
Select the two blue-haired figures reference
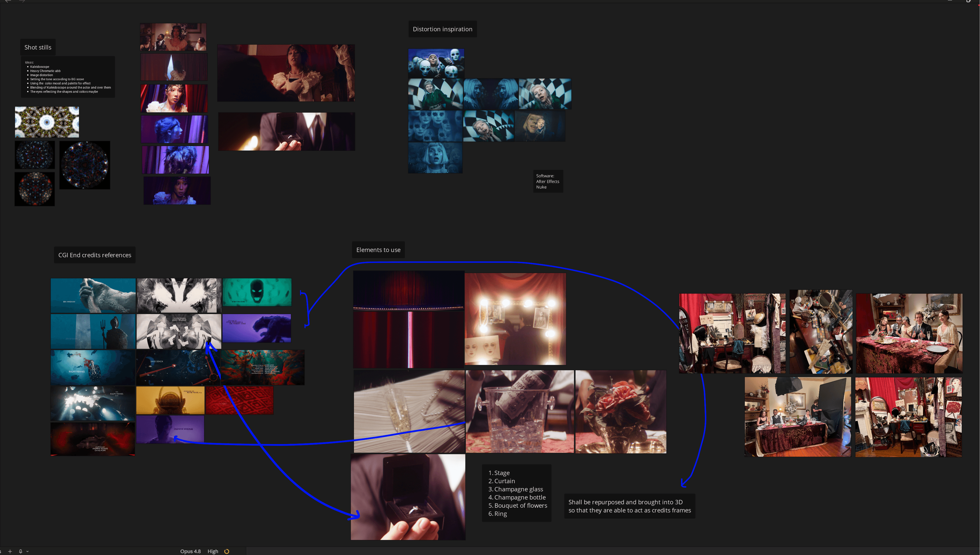[x=491, y=94]
